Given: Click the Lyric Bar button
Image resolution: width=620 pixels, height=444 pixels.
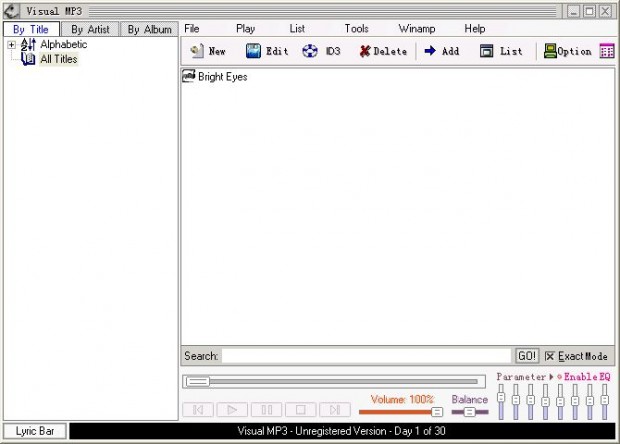Looking at the screenshot, I should pyautogui.click(x=35, y=431).
